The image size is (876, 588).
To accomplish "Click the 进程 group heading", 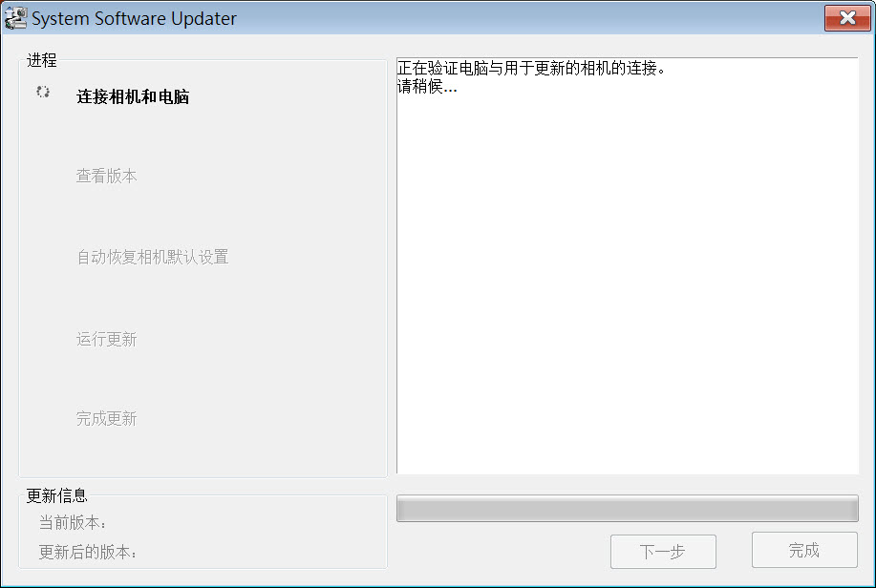I will click(x=41, y=60).
